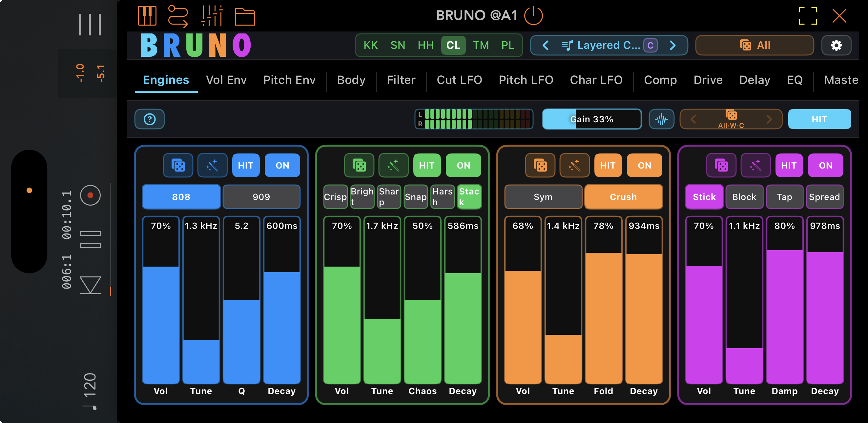Viewport: 868px width, 423px height.
Task: Adjust the purple engine Damp slider
Action: 784,300
